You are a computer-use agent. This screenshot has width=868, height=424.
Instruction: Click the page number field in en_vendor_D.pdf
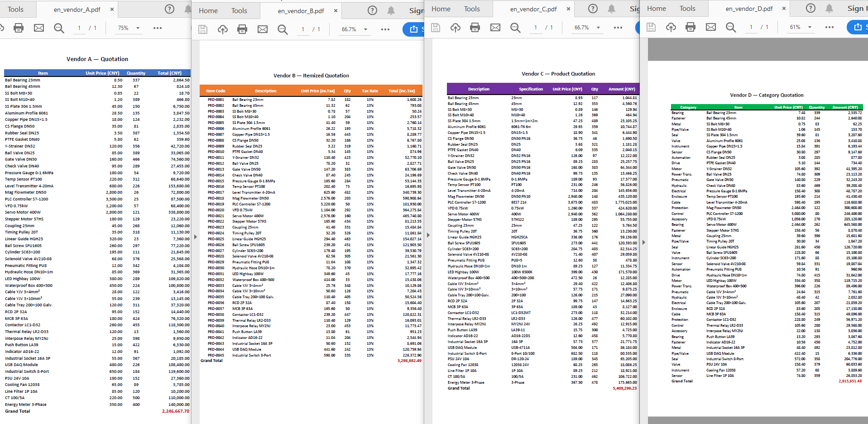pos(751,27)
